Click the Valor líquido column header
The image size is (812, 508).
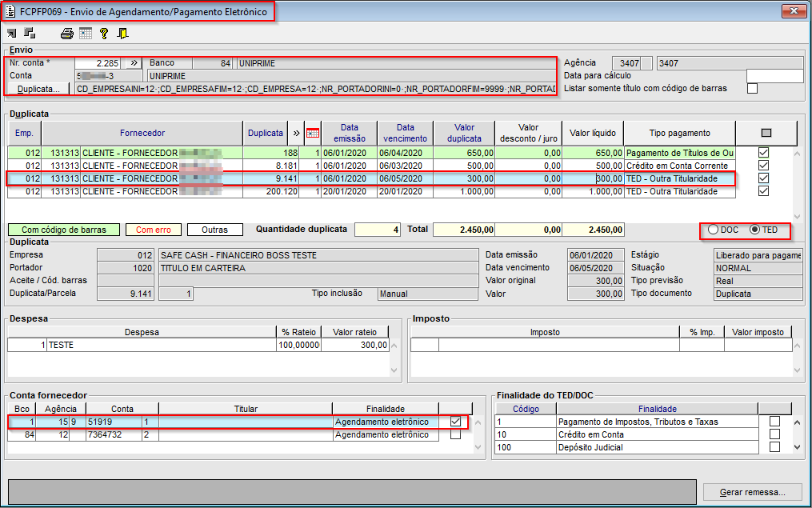tap(593, 133)
